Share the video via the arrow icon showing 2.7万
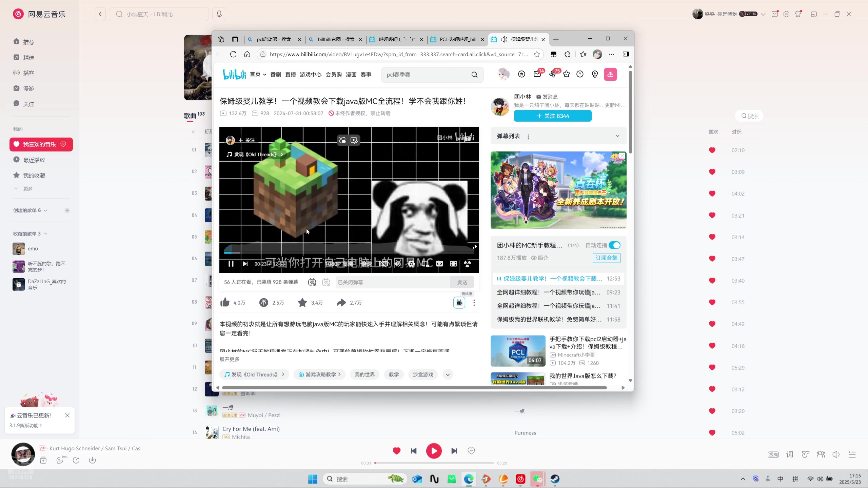 341,302
